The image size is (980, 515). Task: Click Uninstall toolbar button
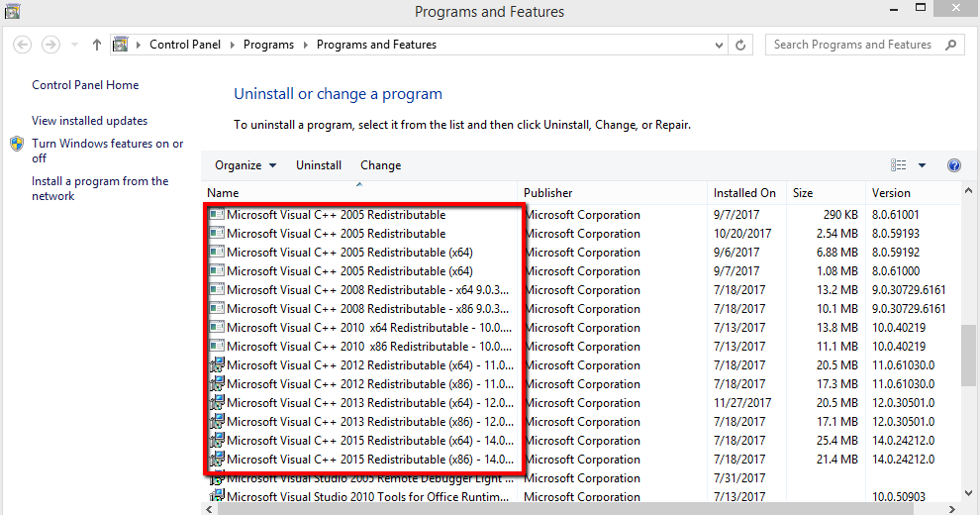[319, 165]
